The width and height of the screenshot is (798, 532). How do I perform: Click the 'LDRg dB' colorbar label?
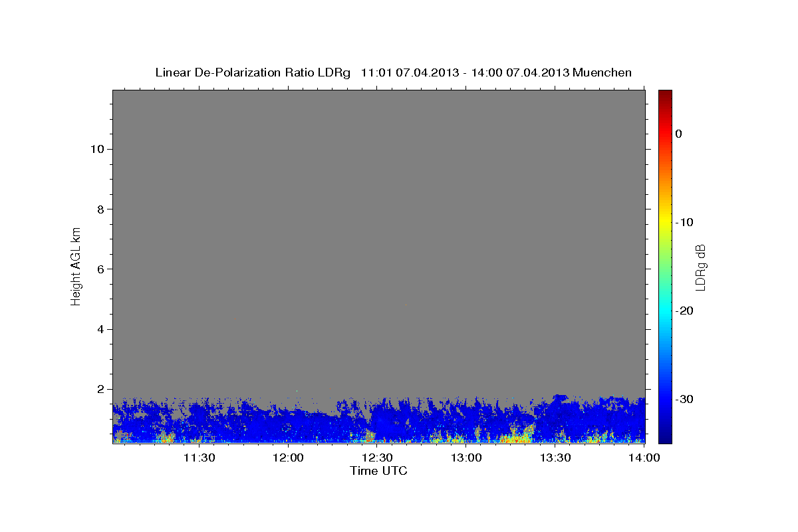[x=700, y=267]
